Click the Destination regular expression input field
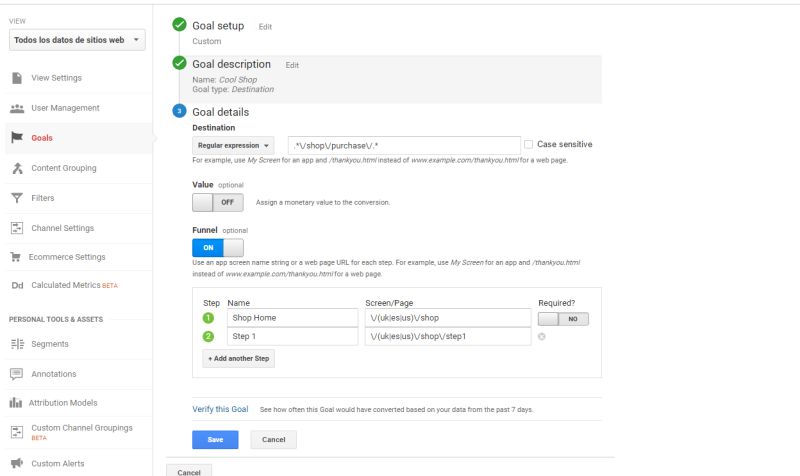This screenshot has height=476, width=800. (x=404, y=145)
